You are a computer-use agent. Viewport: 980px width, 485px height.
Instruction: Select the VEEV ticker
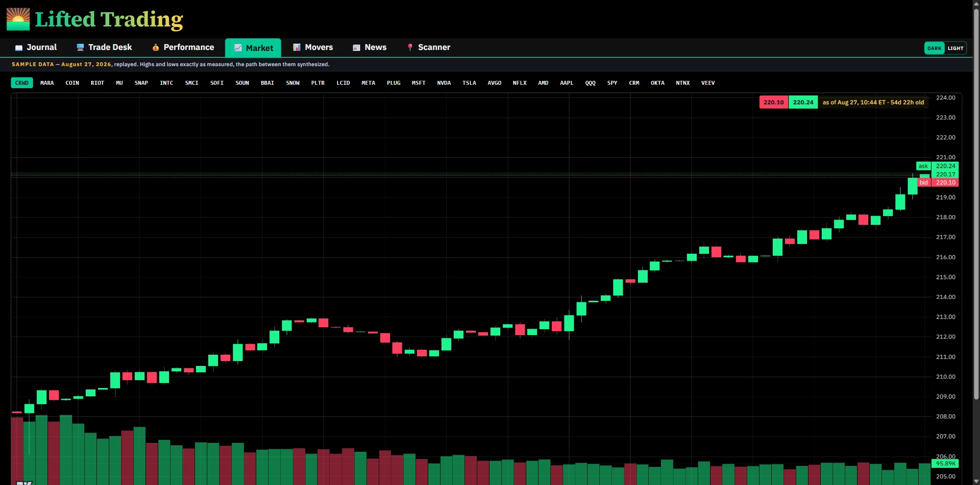[708, 83]
